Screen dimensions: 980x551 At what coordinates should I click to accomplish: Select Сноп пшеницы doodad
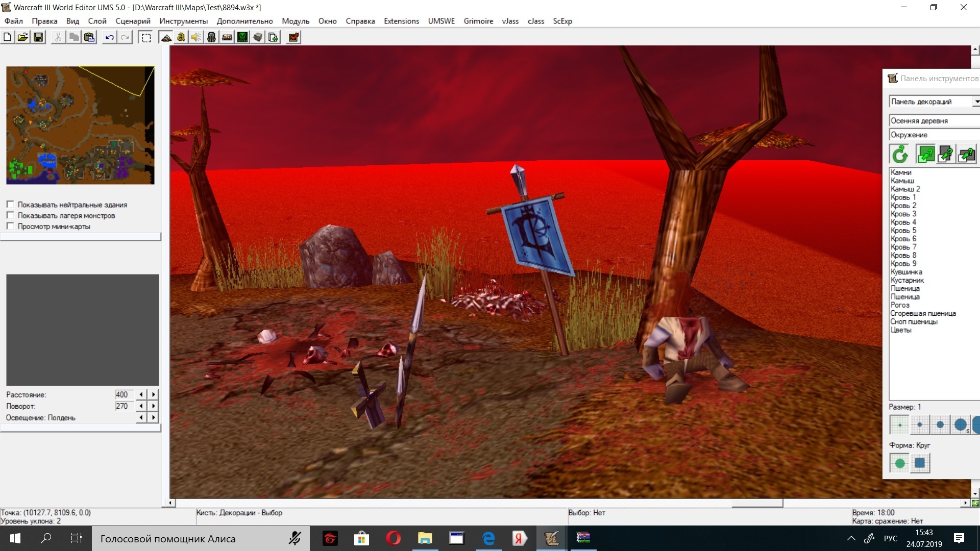point(914,321)
